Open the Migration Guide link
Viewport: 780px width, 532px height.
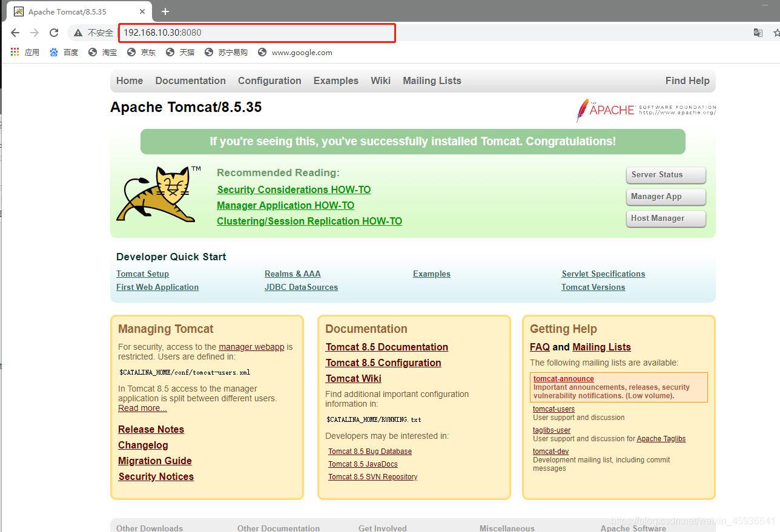click(155, 461)
